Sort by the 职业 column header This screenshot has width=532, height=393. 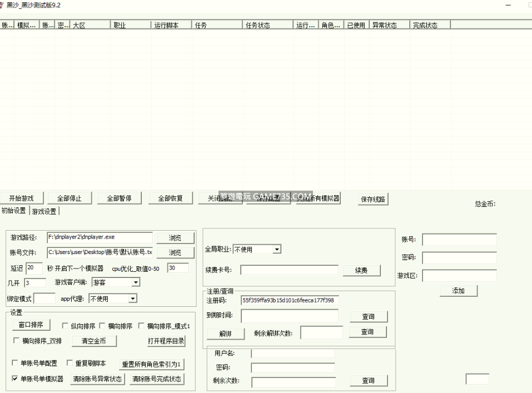[131, 25]
